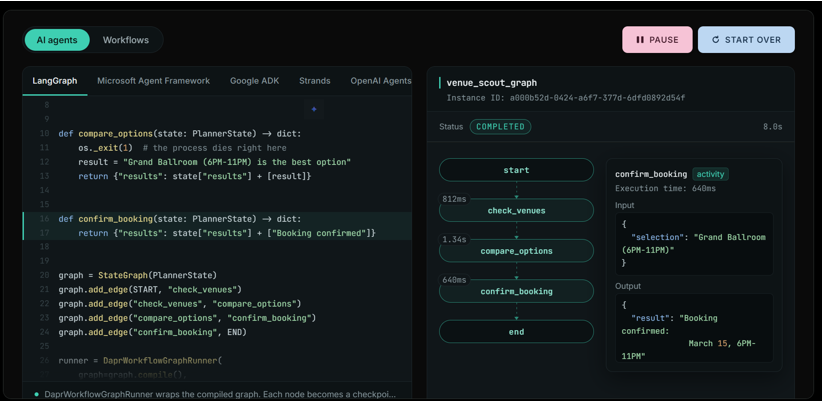The width and height of the screenshot is (822, 401).
Task: Click the COMPLETED status badge
Action: coord(500,126)
